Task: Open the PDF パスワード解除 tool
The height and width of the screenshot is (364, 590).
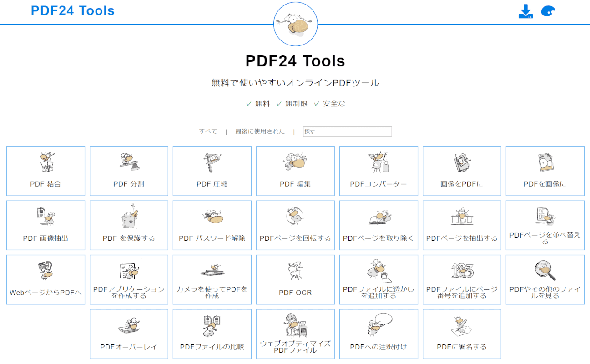Action: (x=212, y=225)
